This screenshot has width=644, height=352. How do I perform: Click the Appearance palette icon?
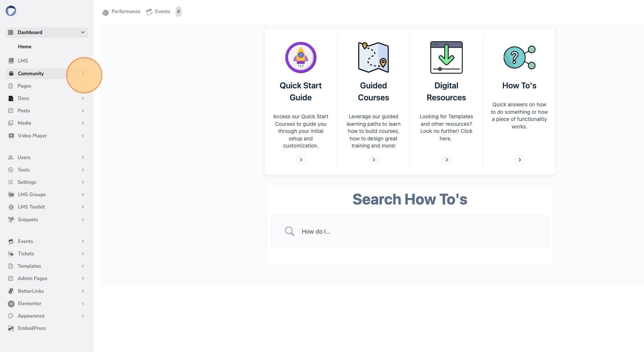(11, 316)
